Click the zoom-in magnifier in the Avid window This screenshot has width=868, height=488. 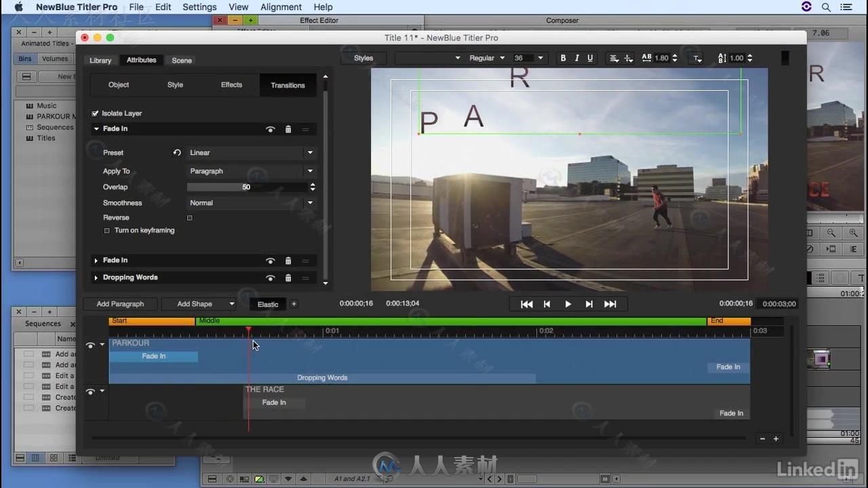pos(854,232)
